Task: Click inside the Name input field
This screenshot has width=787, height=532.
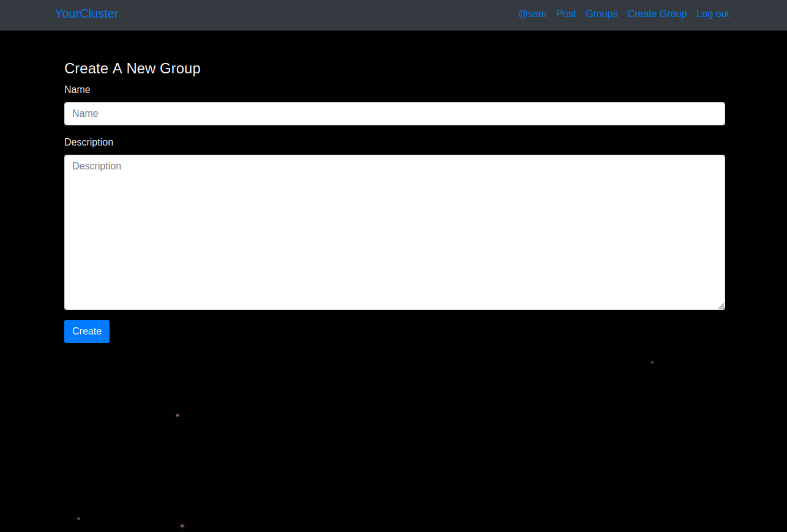Action: pyautogui.click(x=394, y=113)
